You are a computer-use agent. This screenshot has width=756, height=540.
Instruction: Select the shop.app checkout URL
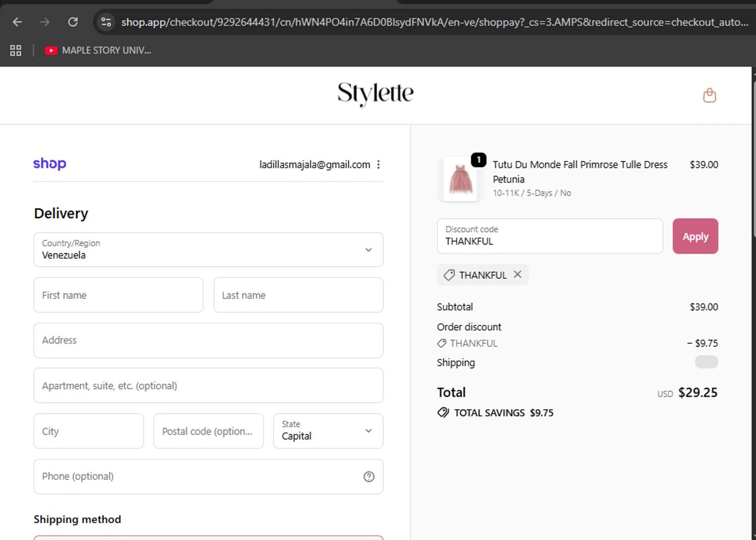click(434, 22)
